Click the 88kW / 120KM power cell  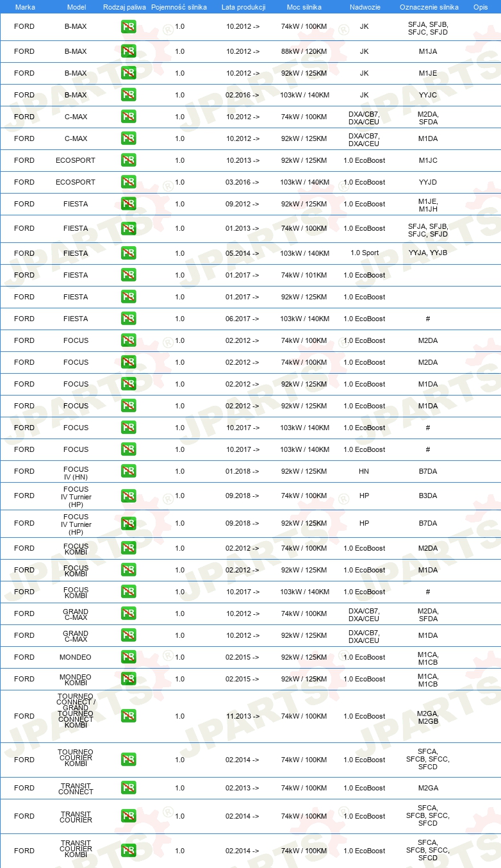(x=304, y=51)
